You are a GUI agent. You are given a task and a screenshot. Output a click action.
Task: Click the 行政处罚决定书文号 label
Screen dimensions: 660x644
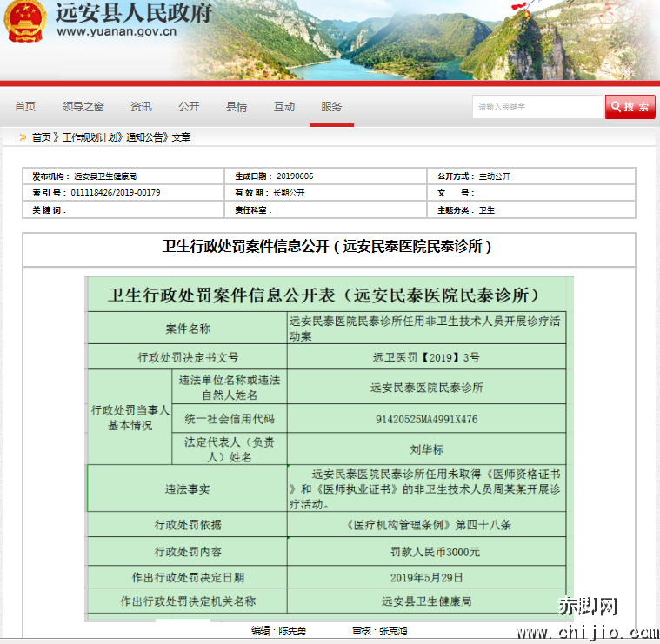point(188,357)
